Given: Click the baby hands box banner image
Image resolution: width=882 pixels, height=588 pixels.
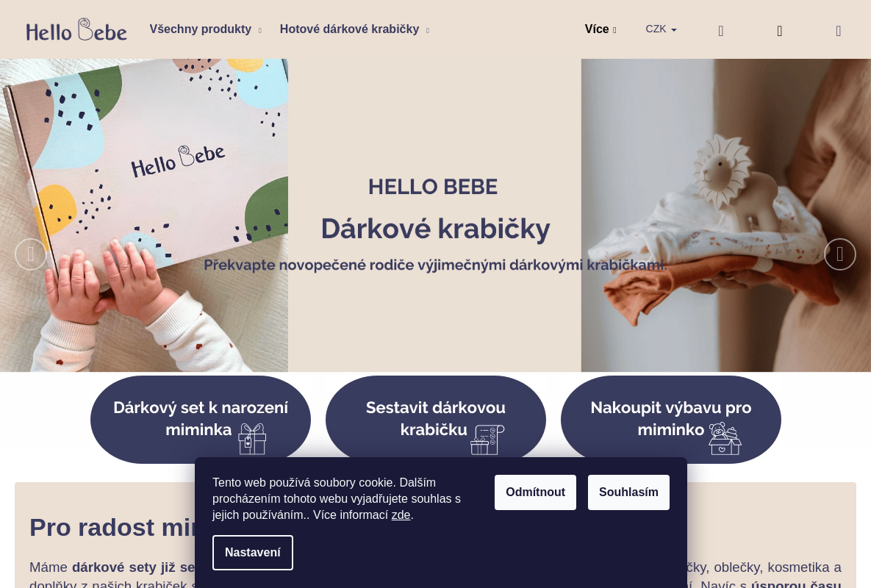Looking at the screenshot, I should click(x=144, y=215).
